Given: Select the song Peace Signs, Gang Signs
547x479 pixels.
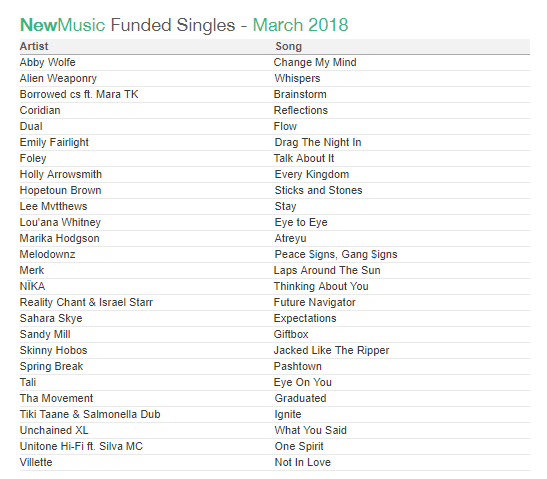Looking at the screenshot, I should pos(336,255).
